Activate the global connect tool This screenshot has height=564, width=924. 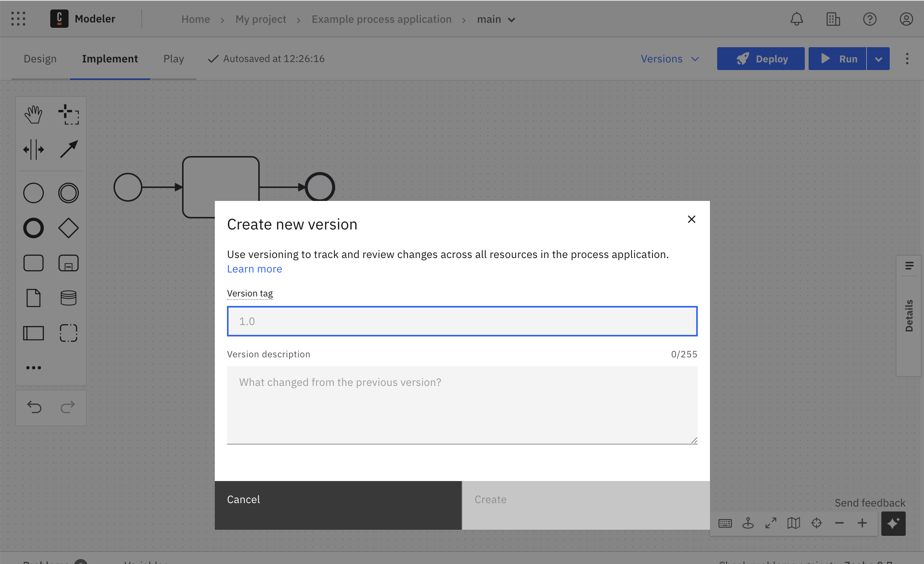[x=69, y=149]
